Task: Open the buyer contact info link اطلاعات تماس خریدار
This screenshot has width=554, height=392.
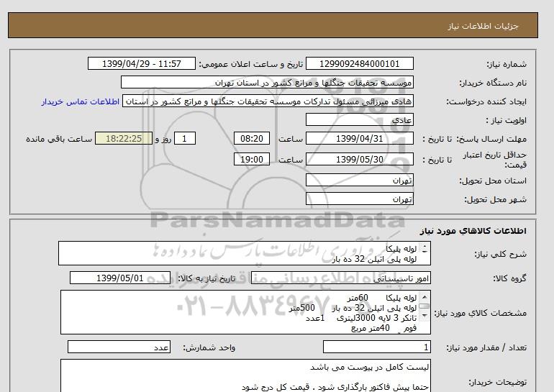Action: point(80,101)
